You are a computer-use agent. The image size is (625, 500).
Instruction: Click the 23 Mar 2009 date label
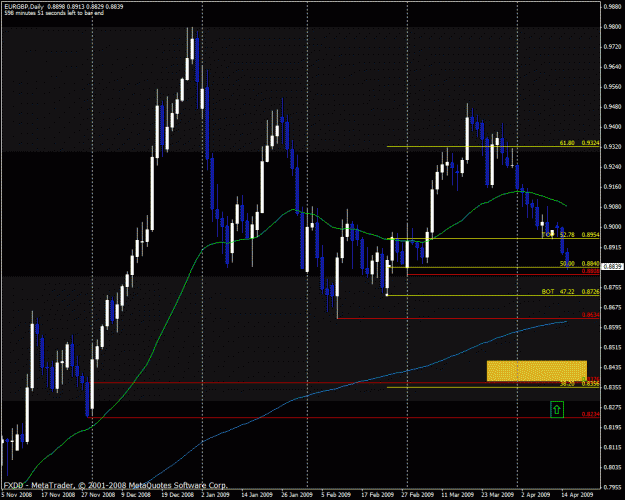point(497,495)
